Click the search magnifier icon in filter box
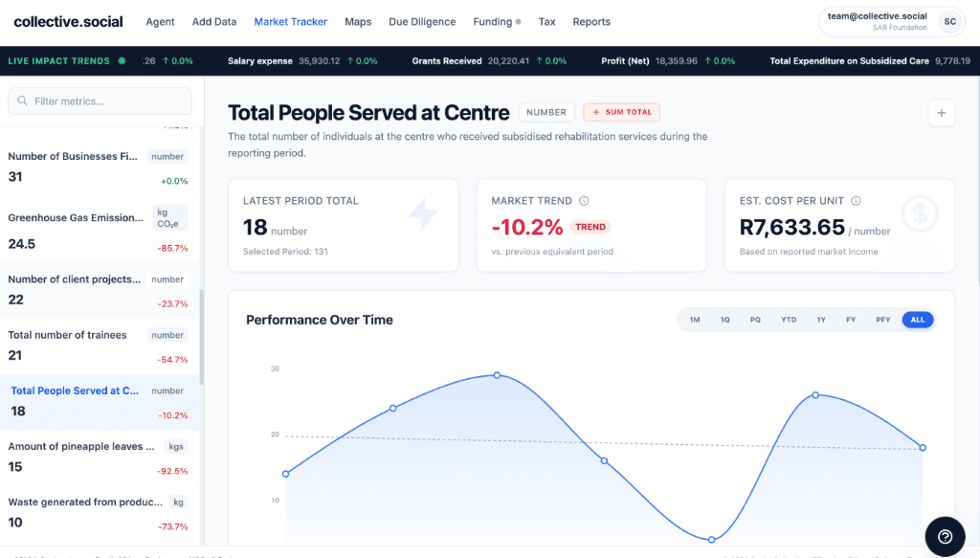This screenshot has width=980, height=558. [23, 100]
